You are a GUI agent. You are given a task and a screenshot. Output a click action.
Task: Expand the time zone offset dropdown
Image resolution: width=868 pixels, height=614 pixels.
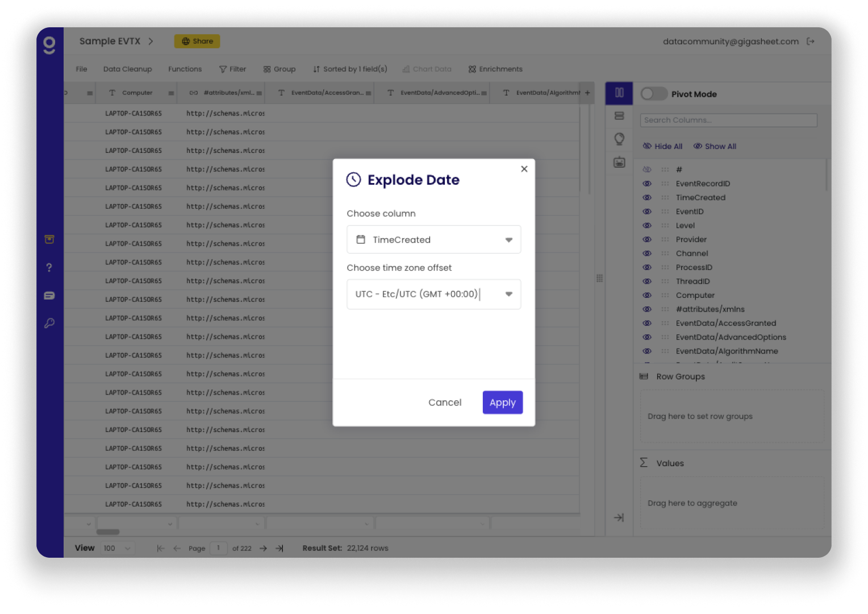click(x=508, y=294)
